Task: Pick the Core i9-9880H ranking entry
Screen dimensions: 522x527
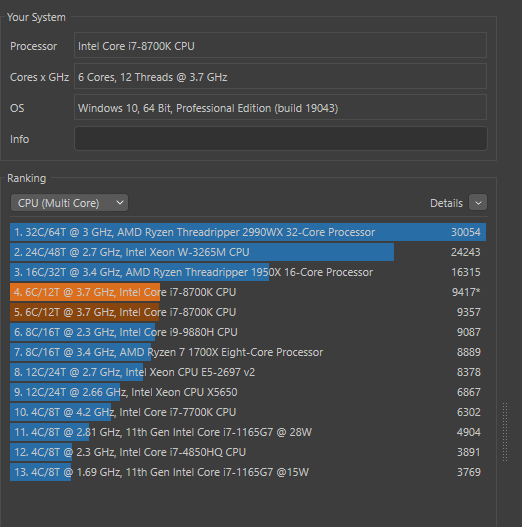Action: [x=248, y=332]
